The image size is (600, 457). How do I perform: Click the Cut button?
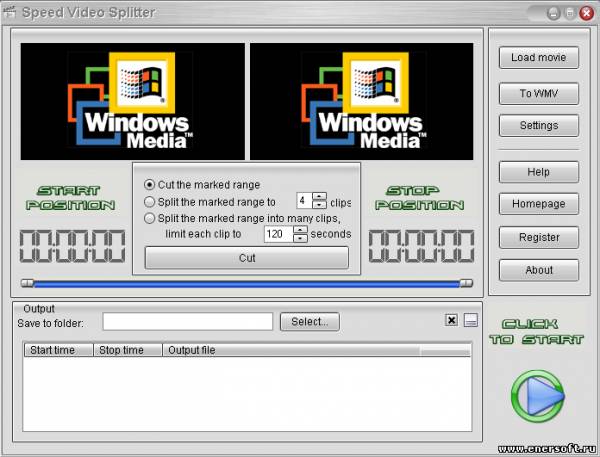click(x=247, y=258)
